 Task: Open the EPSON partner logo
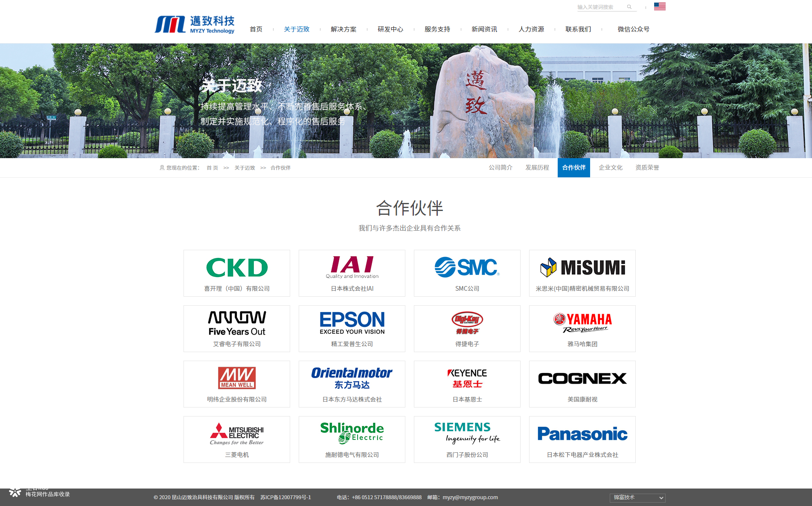[x=352, y=323]
